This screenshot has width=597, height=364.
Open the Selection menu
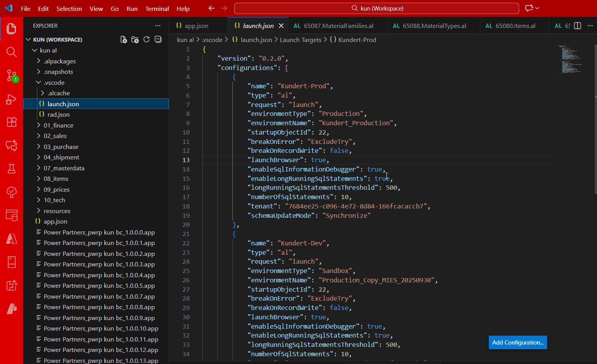[x=69, y=9]
